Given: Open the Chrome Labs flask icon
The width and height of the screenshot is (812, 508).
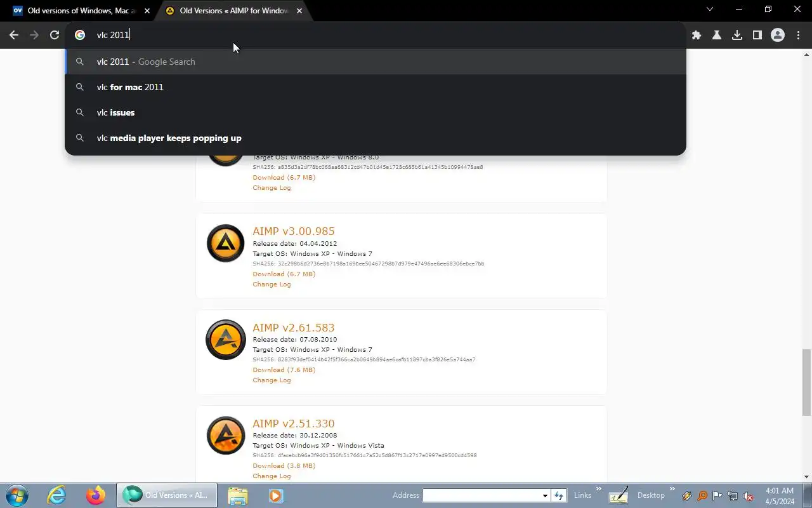Looking at the screenshot, I should coord(717,36).
